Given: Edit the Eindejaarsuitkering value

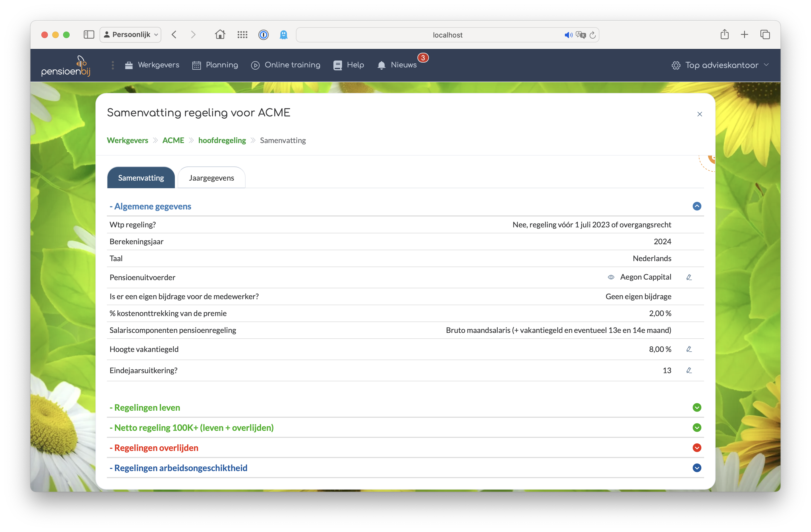Looking at the screenshot, I should [689, 370].
